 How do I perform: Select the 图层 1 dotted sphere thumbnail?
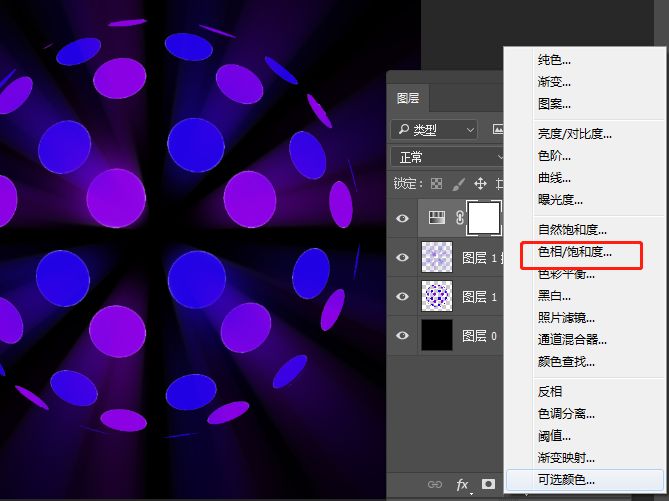click(437, 296)
